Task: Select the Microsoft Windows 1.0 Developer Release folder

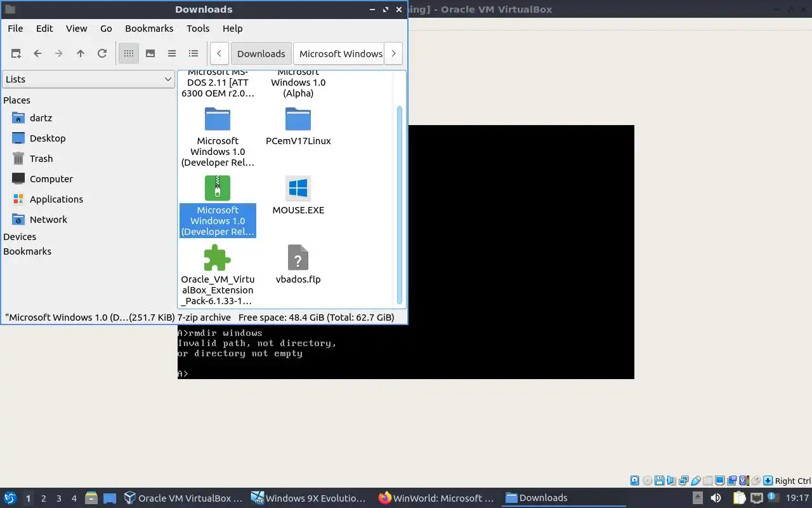Action: (218, 137)
